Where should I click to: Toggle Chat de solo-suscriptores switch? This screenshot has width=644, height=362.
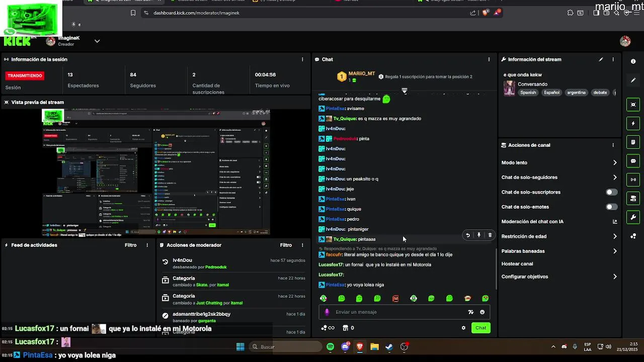point(611,192)
